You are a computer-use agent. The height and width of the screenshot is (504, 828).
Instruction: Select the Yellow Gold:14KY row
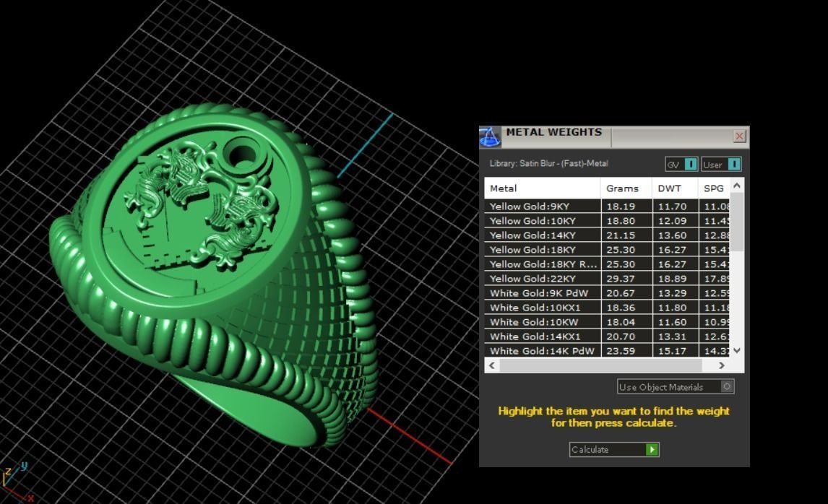coord(607,235)
